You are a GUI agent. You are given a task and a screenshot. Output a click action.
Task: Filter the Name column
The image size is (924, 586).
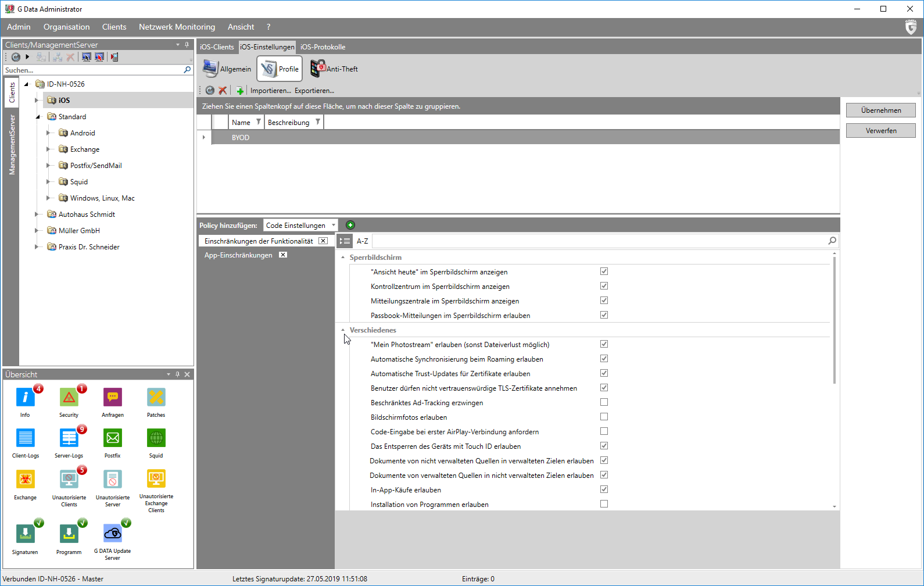pyautogui.click(x=259, y=122)
